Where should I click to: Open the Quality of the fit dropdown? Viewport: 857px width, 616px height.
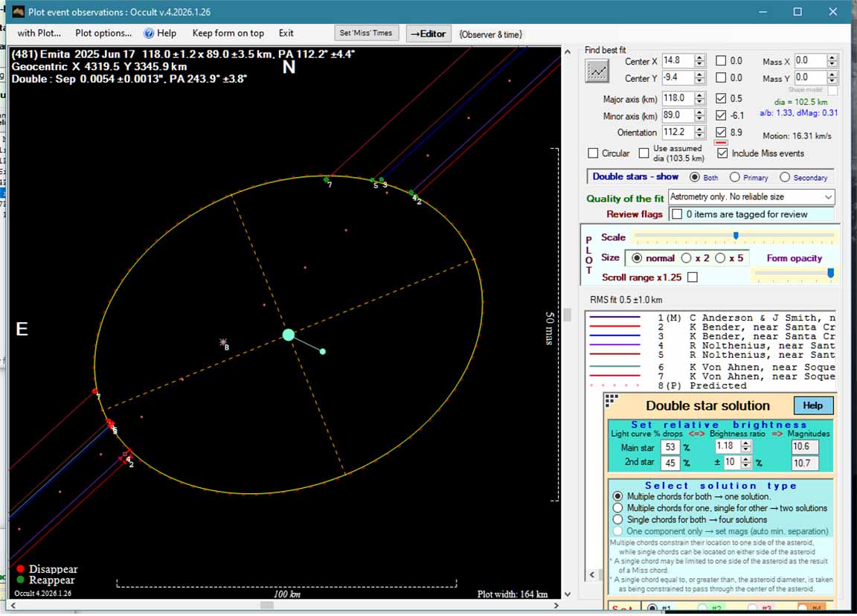[828, 197]
